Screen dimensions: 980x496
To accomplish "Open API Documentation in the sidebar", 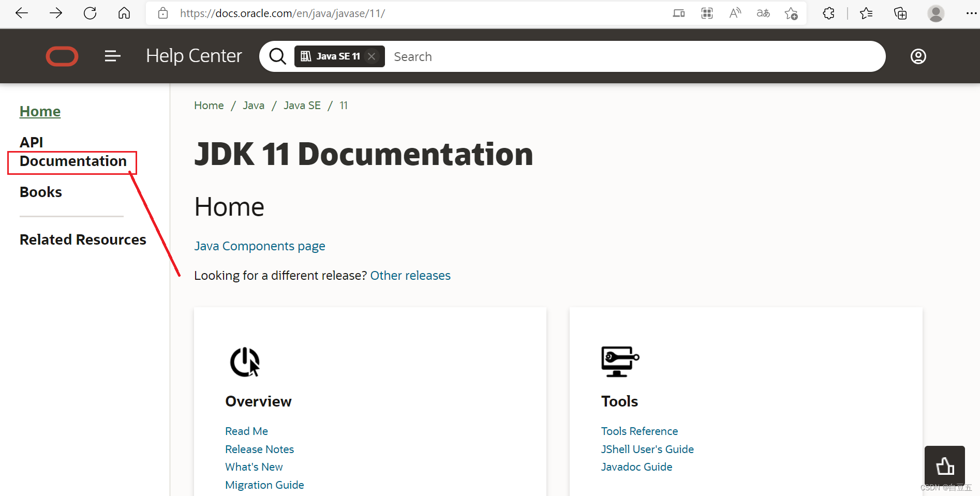I will [73, 152].
